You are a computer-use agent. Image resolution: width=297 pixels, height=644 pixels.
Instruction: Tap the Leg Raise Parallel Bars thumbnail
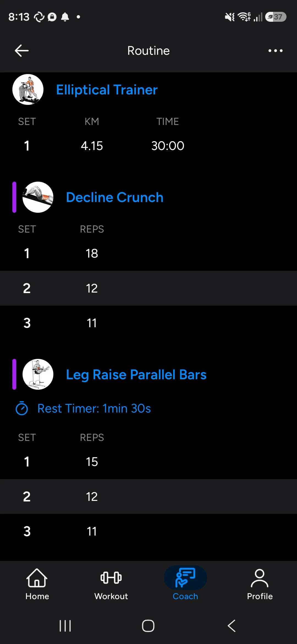point(38,374)
